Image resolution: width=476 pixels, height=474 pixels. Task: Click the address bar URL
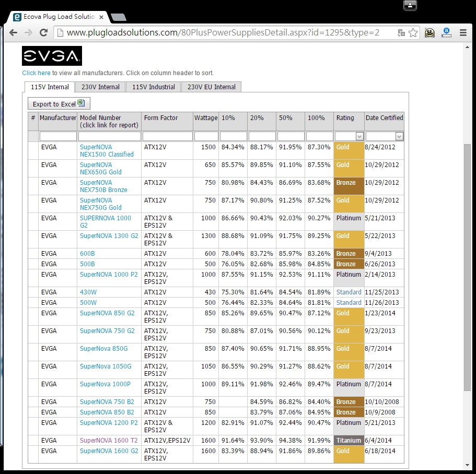[x=223, y=32]
